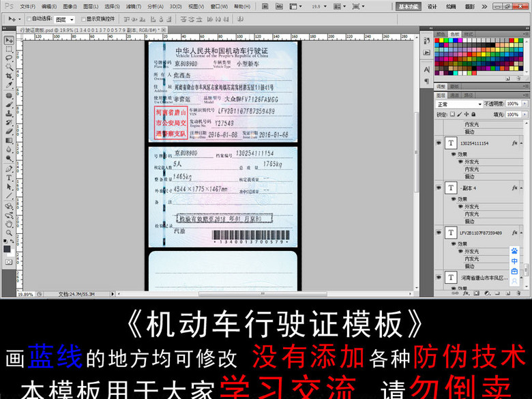
Task: Select the Zoom tool in the toolbox
Action: (9, 233)
